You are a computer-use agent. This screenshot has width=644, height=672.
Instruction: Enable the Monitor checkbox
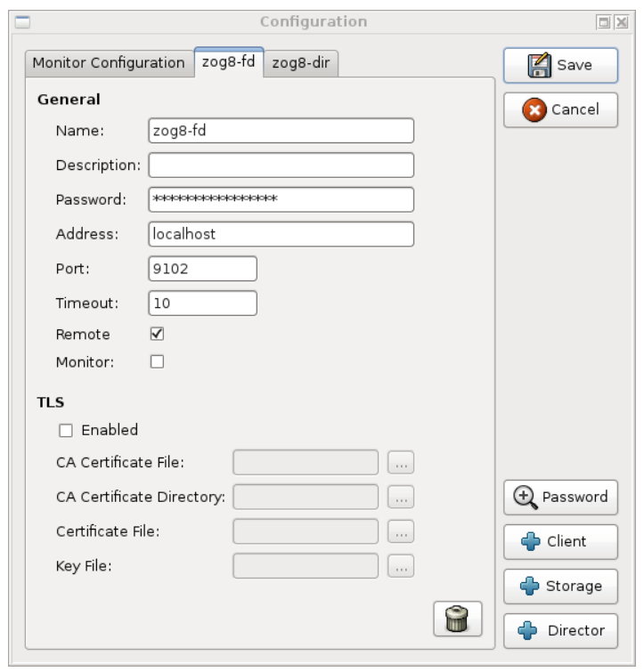coord(157,362)
